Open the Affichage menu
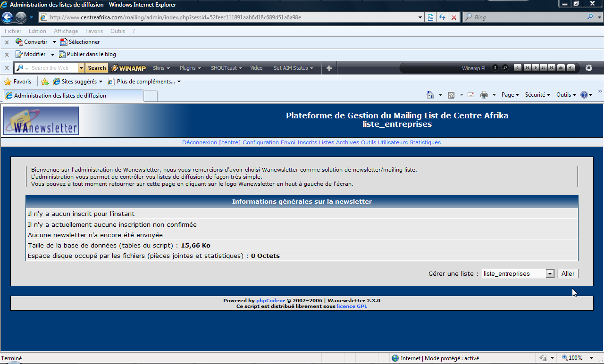 coord(66,31)
